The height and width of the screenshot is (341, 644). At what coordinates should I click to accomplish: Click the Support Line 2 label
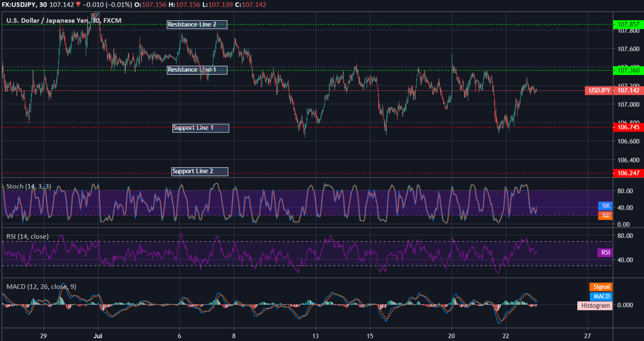click(200, 171)
